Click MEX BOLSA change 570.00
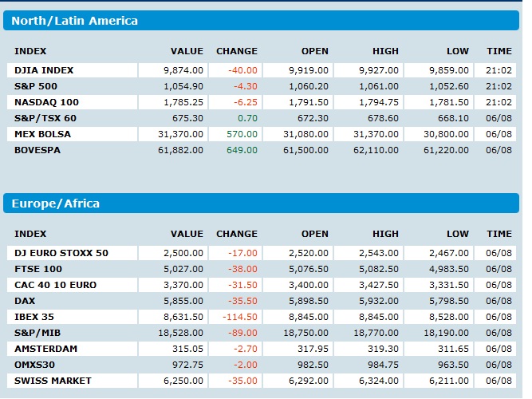This screenshot has height=399, width=532. 242,134
